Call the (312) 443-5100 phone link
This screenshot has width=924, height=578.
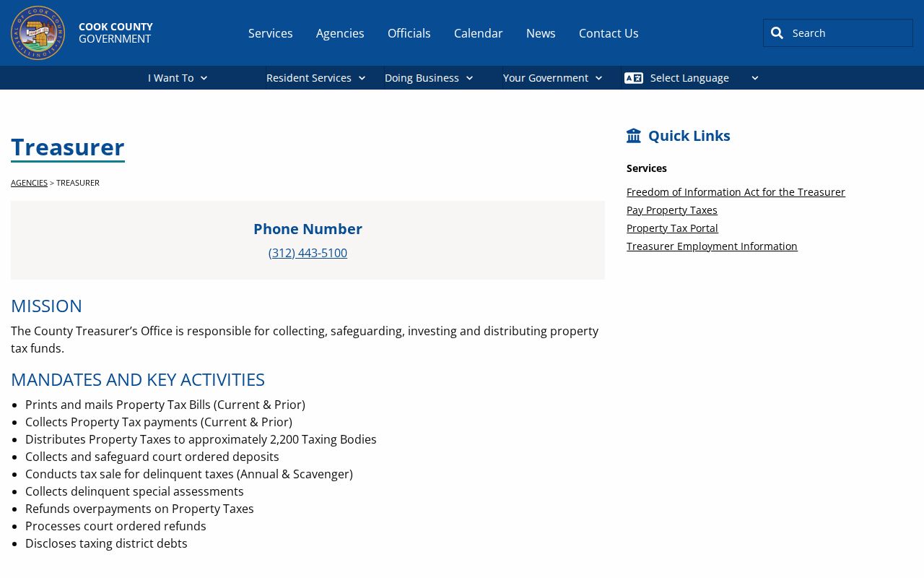click(x=308, y=253)
